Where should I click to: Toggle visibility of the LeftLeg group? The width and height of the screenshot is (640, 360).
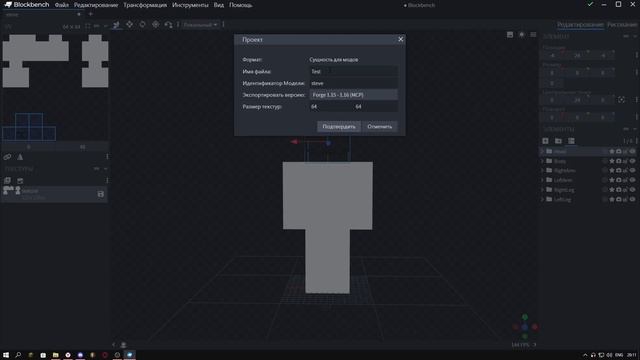pos(632,199)
